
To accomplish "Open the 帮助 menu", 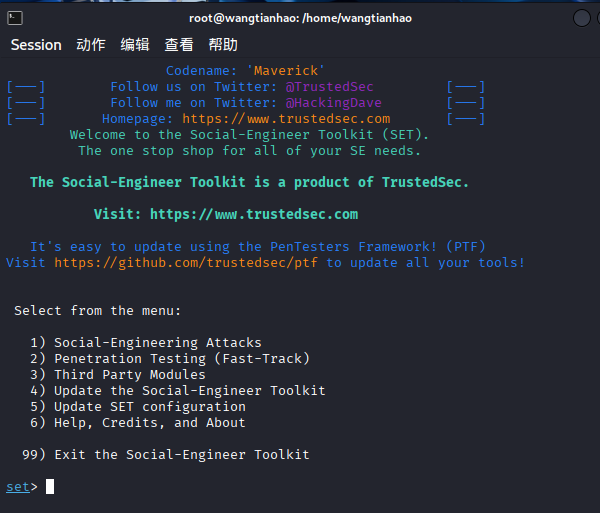I will [223, 45].
